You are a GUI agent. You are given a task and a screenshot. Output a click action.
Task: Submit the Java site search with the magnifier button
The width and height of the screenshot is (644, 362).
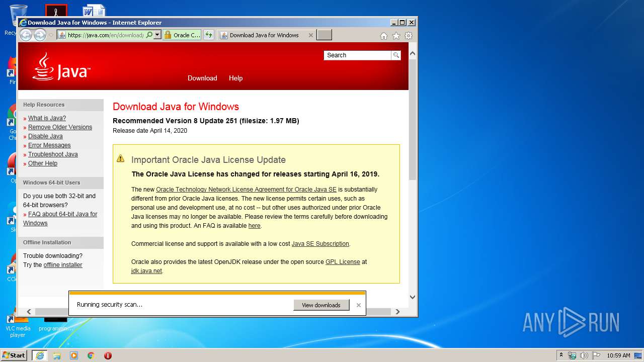396,55
